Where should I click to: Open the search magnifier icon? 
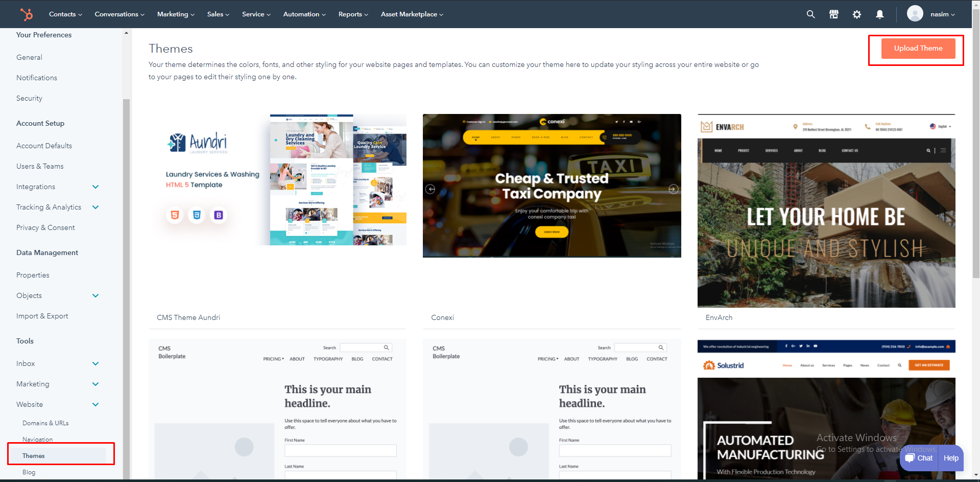810,14
